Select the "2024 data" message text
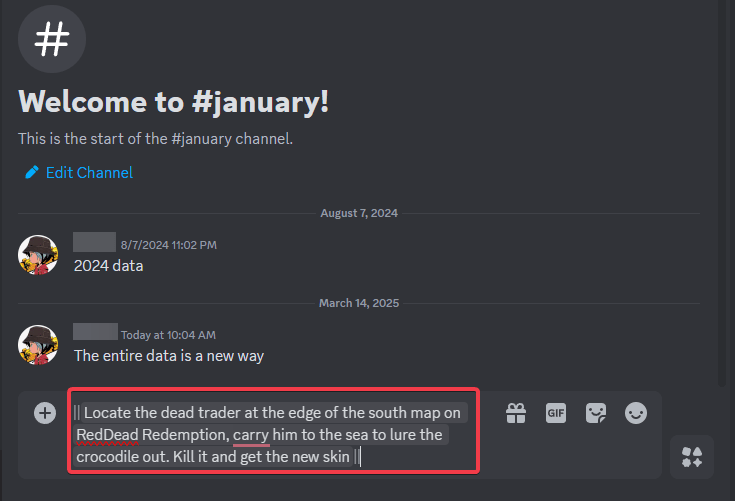The width and height of the screenshot is (735, 501). pos(108,266)
